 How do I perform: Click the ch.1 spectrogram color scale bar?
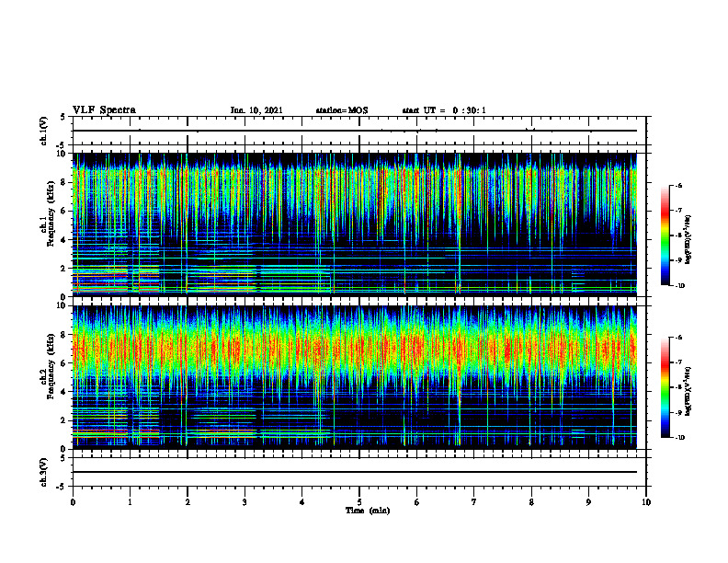click(x=665, y=236)
